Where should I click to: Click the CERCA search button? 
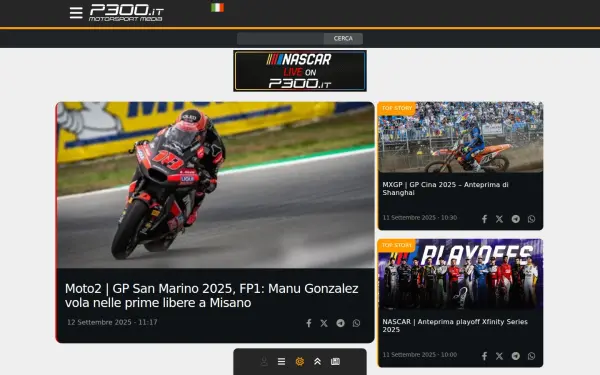[x=343, y=39]
